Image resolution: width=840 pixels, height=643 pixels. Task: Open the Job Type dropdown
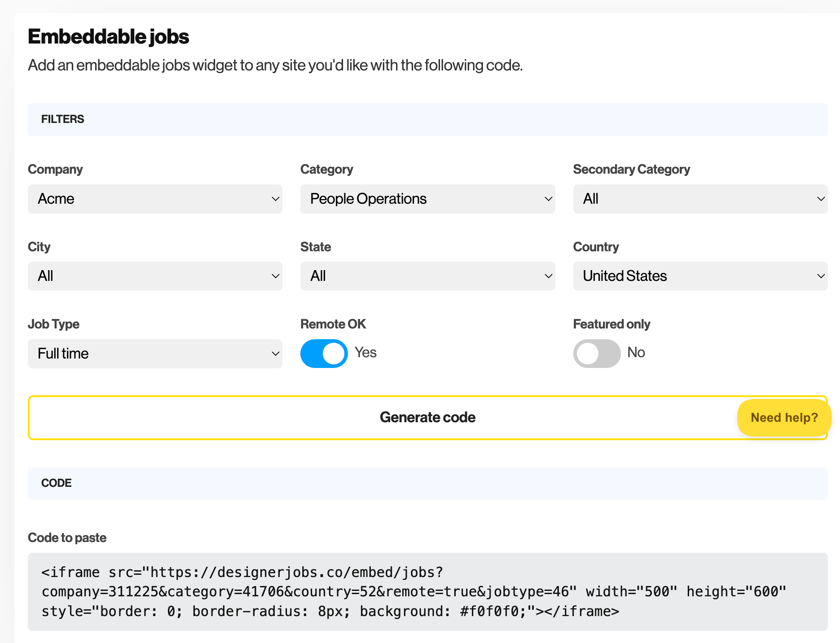[154, 354]
